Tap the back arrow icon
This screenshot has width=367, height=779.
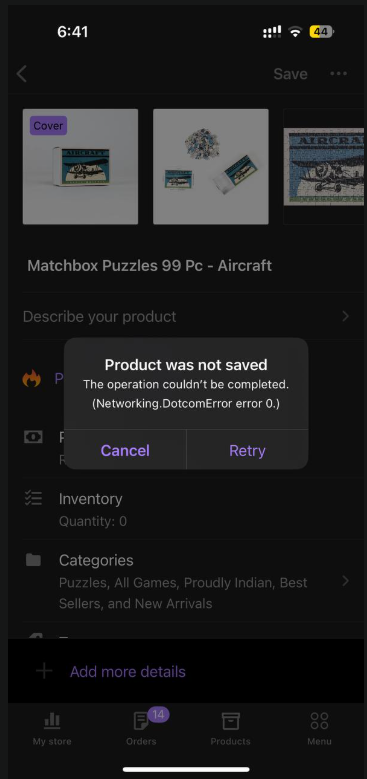[21, 74]
